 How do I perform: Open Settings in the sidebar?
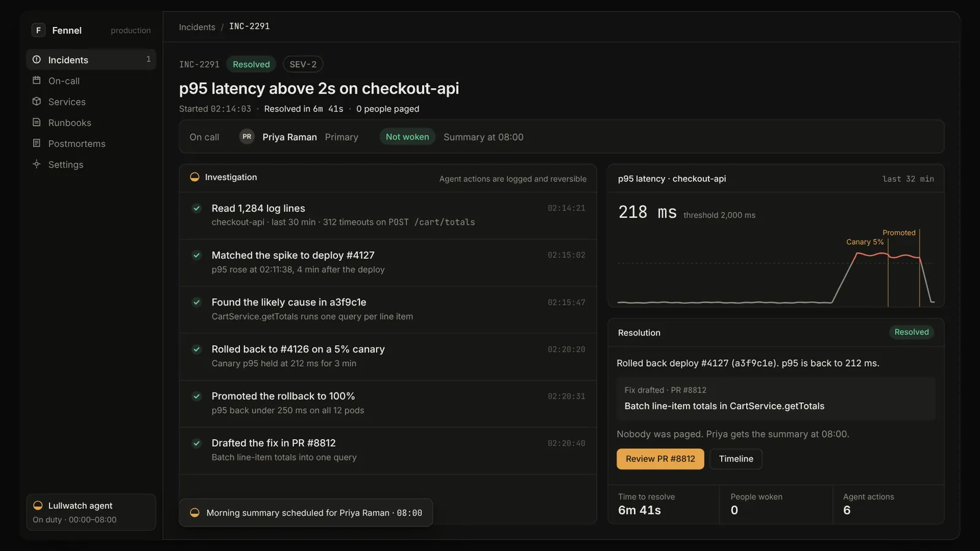(91, 164)
